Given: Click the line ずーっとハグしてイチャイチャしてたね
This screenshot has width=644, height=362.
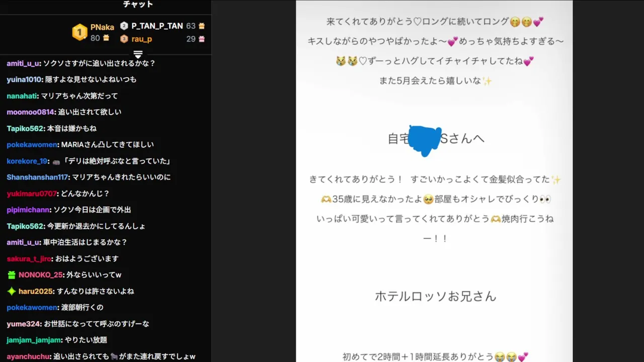Looking at the screenshot, I should click(435, 61).
